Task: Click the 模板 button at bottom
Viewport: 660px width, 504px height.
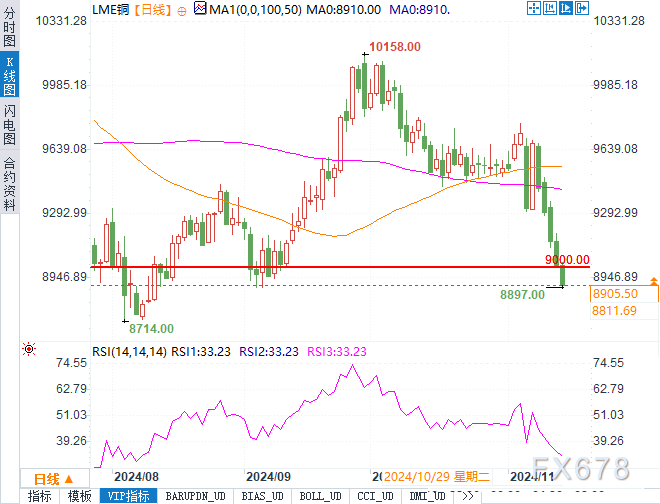Action: pos(80,496)
